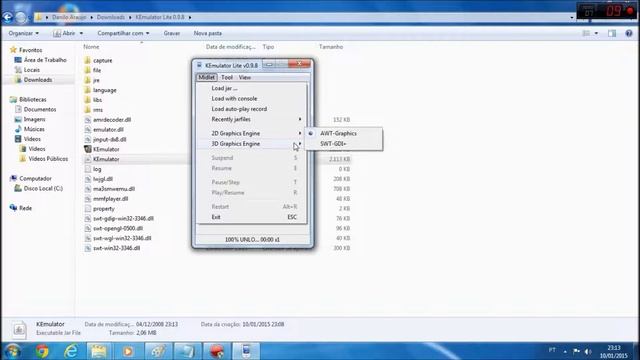
Task: Click the Nova pasta button
Action: (208, 33)
